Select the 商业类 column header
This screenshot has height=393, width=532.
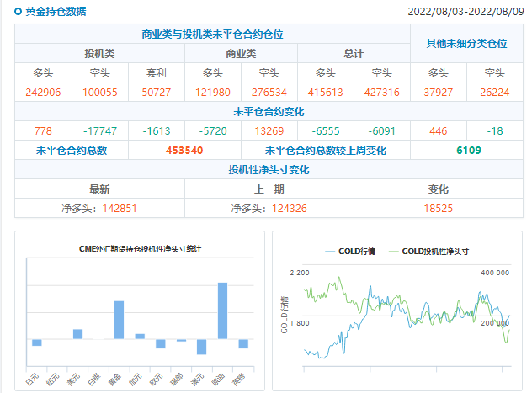(x=241, y=53)
